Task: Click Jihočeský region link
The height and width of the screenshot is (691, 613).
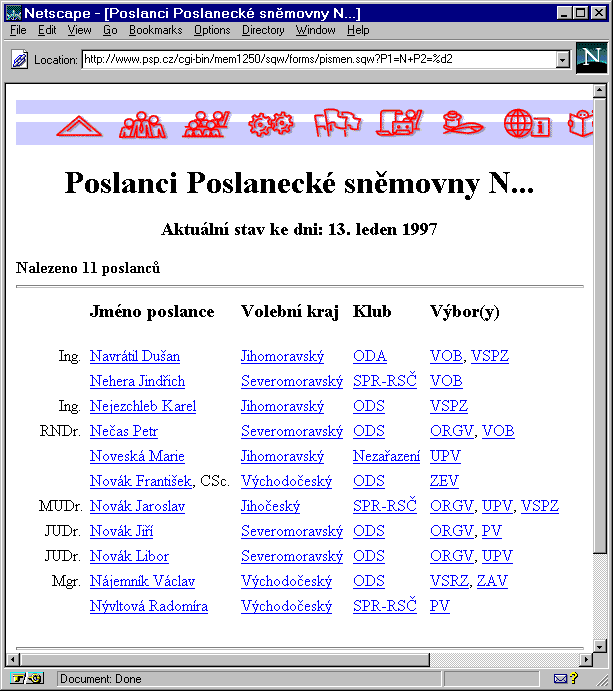Action: coord(270,506)
